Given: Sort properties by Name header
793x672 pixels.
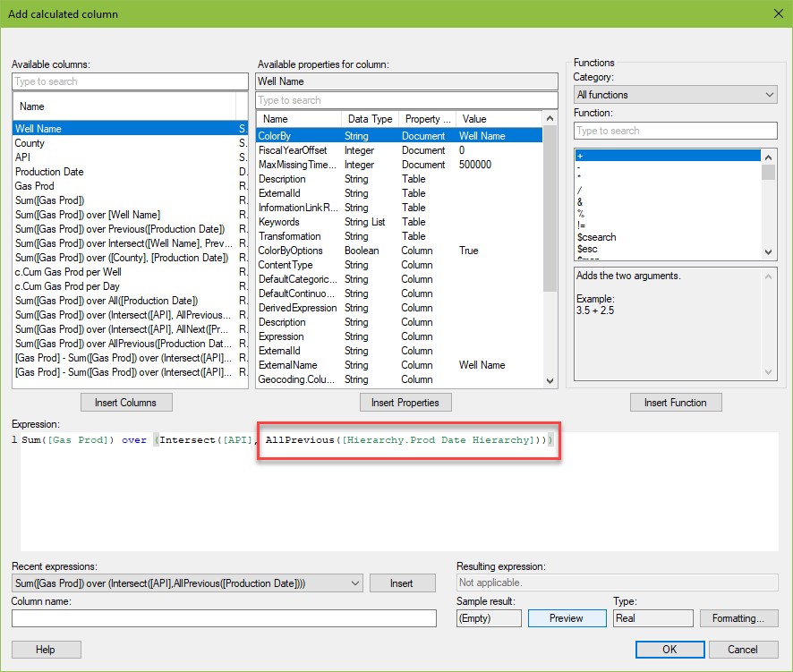Looking at the screenshot, I should click(x=298, y=119).
